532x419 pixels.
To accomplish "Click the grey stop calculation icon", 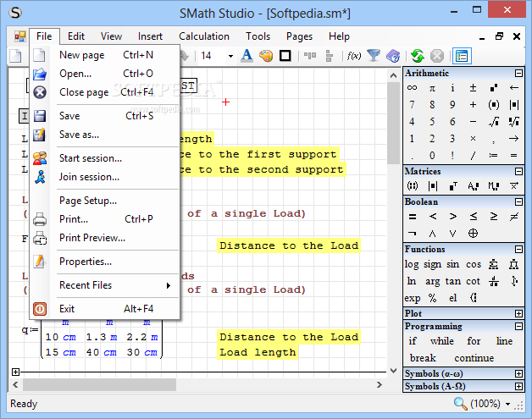I will 437,56.
